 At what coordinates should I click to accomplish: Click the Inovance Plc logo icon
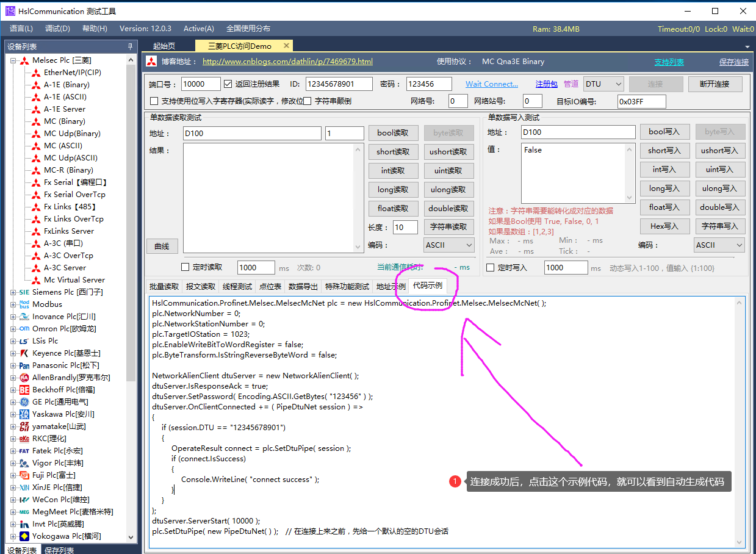click(x=24, y=317)
